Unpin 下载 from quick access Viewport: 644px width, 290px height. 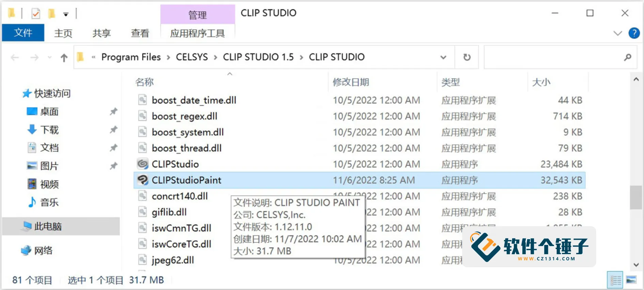[x=113, y=130]
